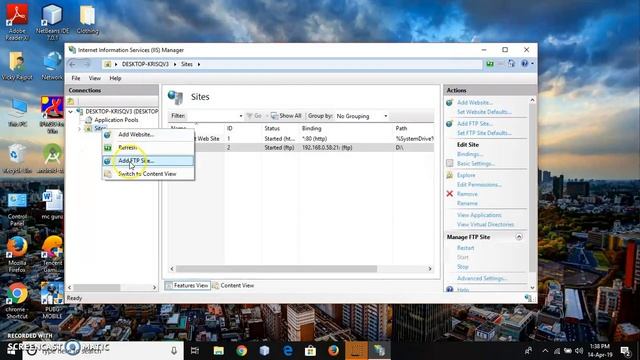
Task: Expand the Sites tree node arrow
Action: coord(79,129)
